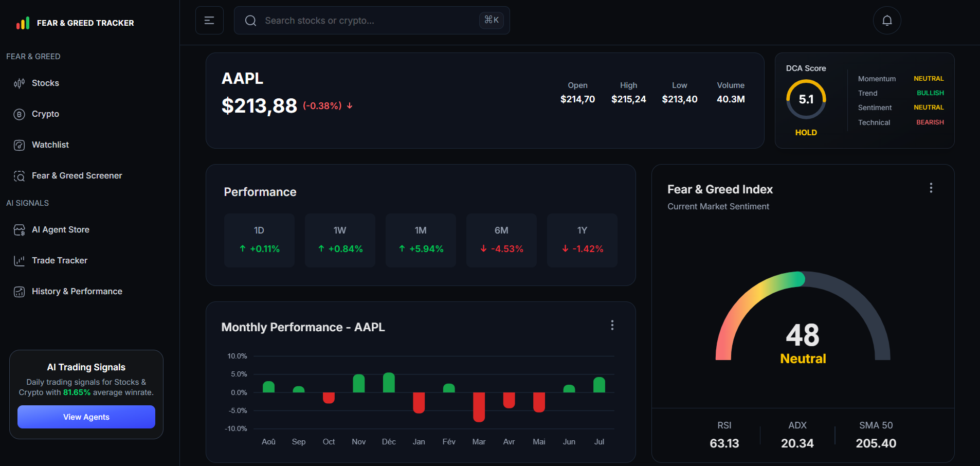Select the 1Y performance card
980x466 pixels.
(x=582, y=240)
